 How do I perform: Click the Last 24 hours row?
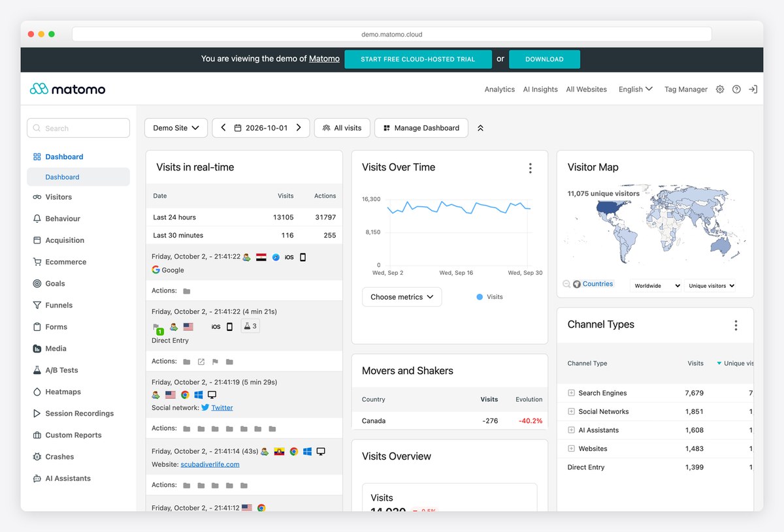pyautogui.click(x=244, y=217)
